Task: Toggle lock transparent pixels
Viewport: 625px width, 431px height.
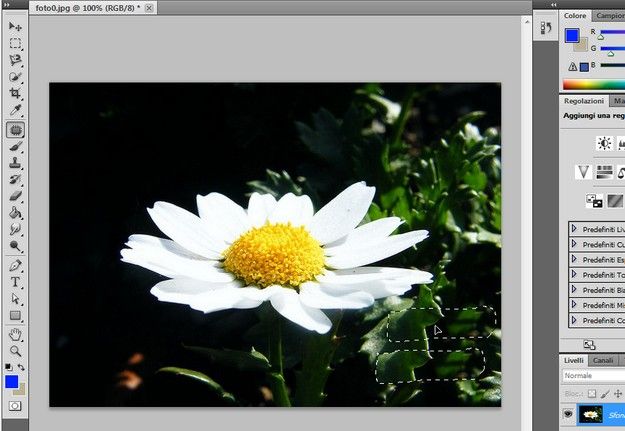Action: 592,394
